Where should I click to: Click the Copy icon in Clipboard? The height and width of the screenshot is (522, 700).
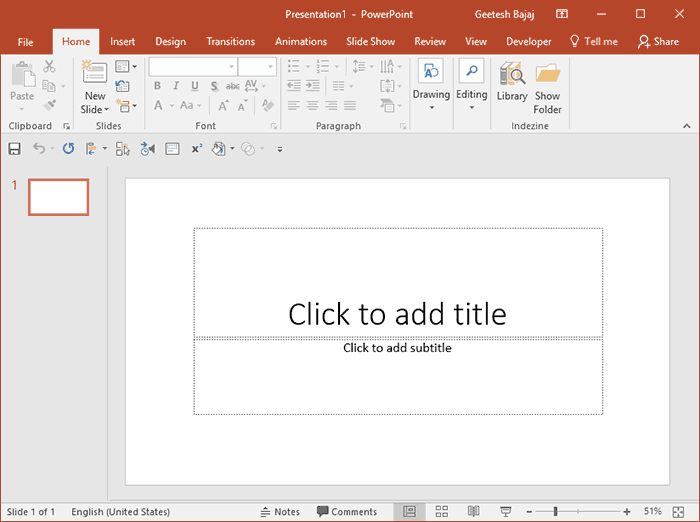click(49, 86)
